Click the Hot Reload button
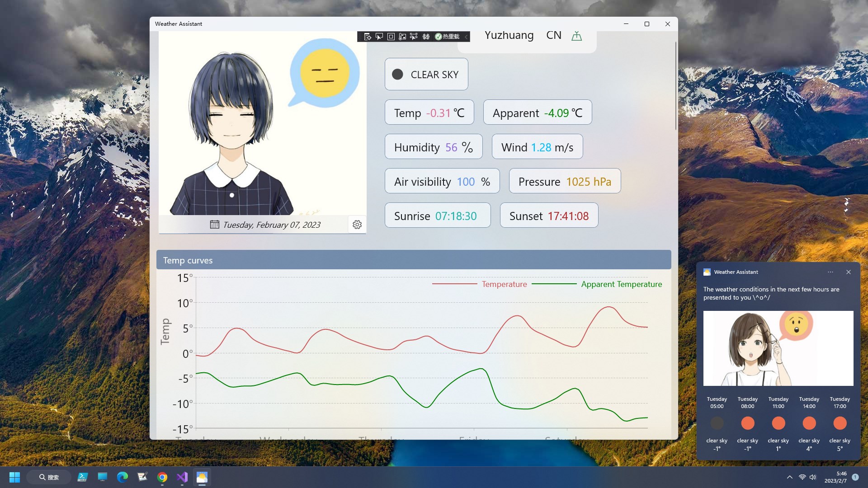The image size is (868, 488). [x=447, y=37]
